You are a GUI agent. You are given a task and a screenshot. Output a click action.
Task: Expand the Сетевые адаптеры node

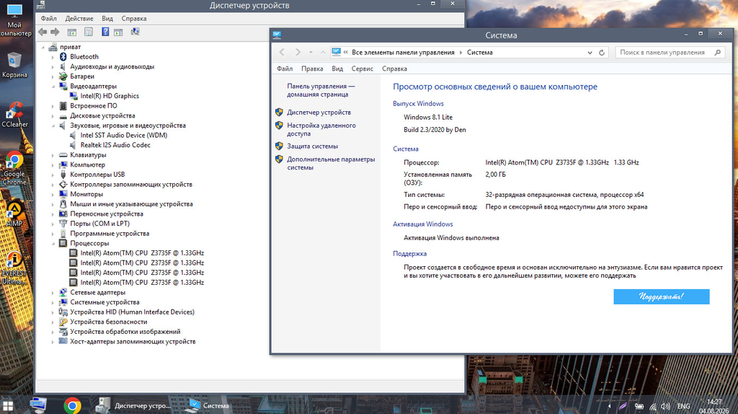pos(53,292)
